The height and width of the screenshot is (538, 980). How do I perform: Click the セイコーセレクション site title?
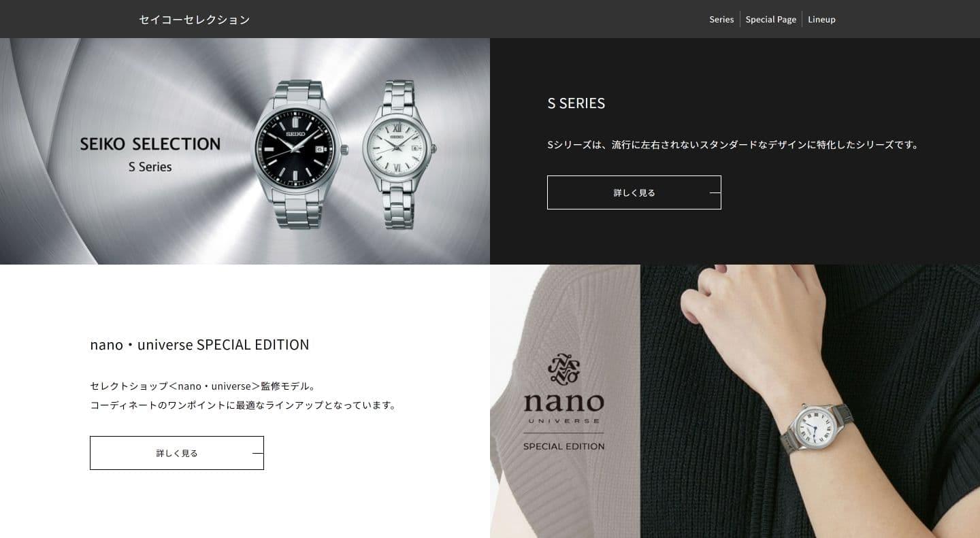195,20
